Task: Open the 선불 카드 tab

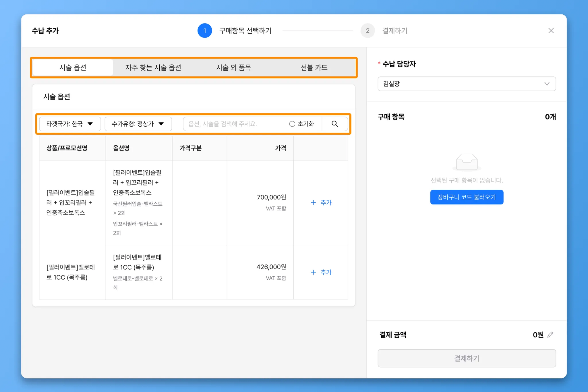Action: click(314, 67)
